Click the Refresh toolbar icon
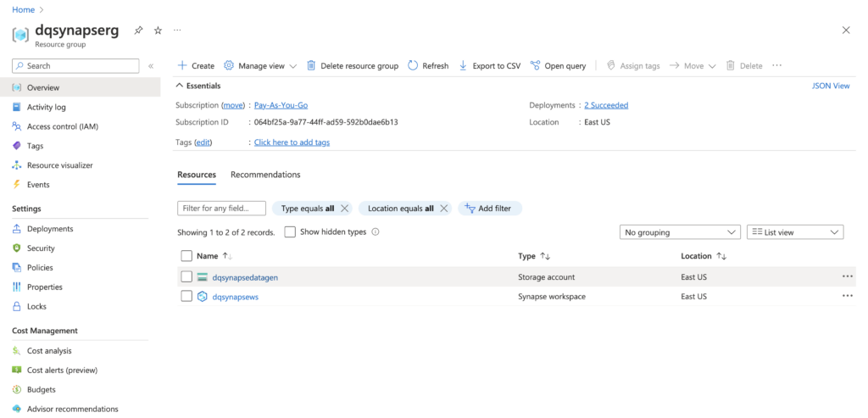 (413, 65)
